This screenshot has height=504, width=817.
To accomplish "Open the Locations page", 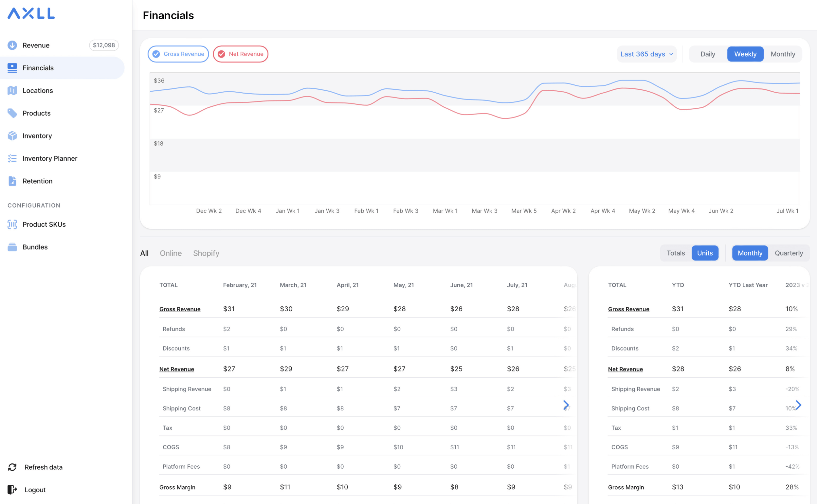I will tap(62, 91).
